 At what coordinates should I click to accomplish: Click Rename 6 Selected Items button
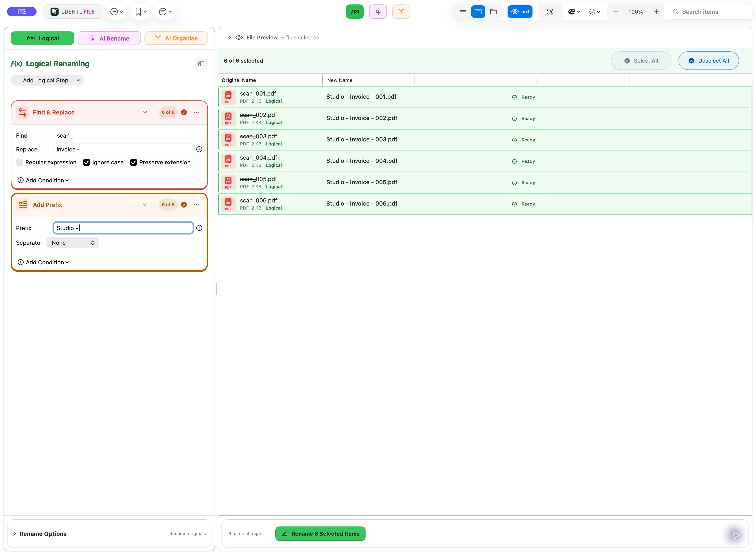click(320, 533)
